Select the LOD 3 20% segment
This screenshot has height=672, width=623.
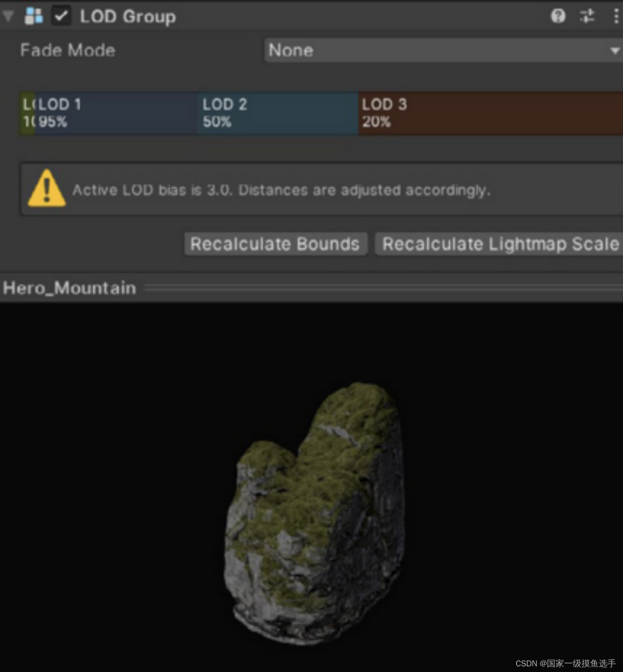pyautogui.click(x=491, y=113)
